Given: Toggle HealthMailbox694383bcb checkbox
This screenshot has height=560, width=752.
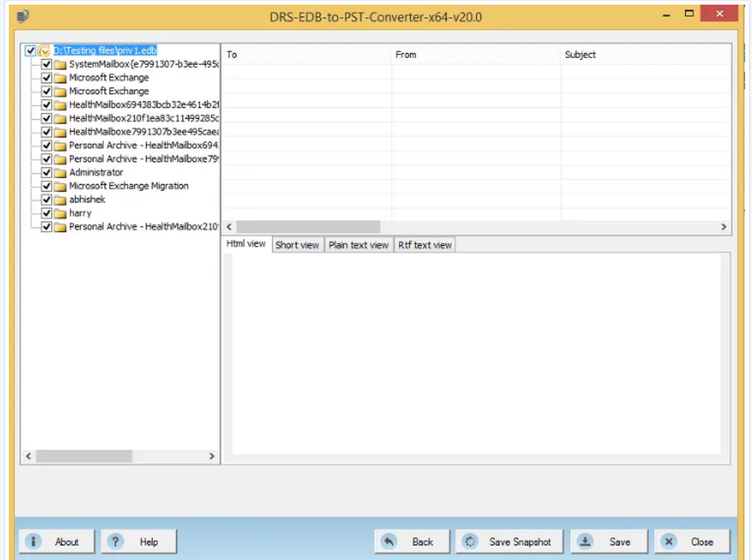Looking at the screenshot, I should click(47, 104).
